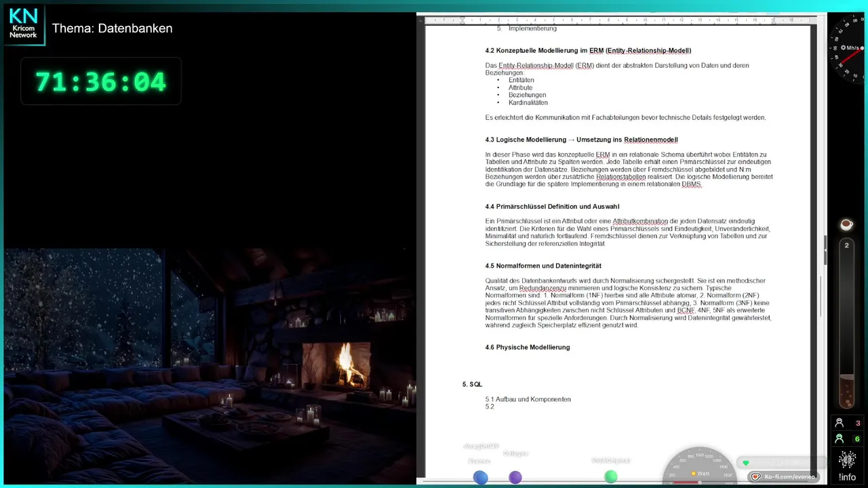Click the horizontal ruler above the document
Viewport: 868px width, 488px height.
(617, 20)
